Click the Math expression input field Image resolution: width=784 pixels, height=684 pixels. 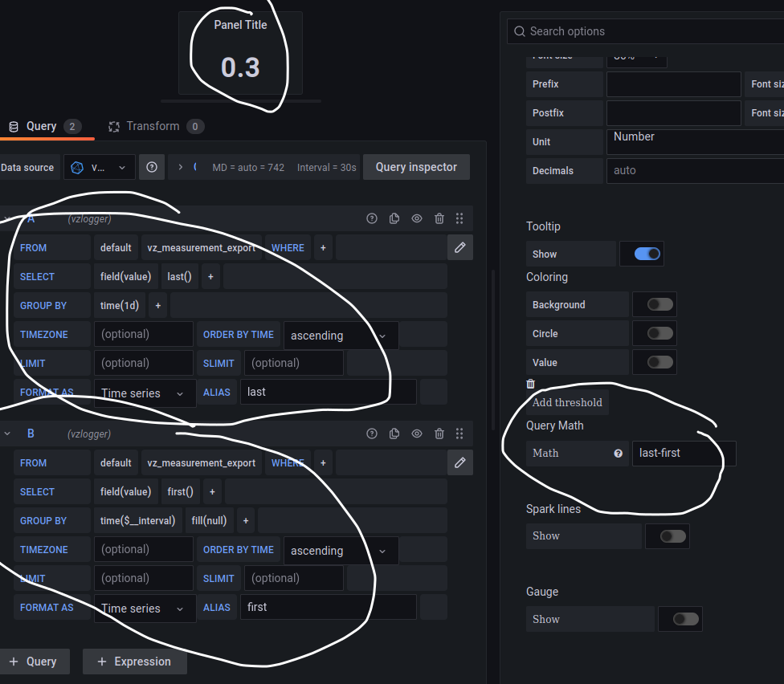683,453
